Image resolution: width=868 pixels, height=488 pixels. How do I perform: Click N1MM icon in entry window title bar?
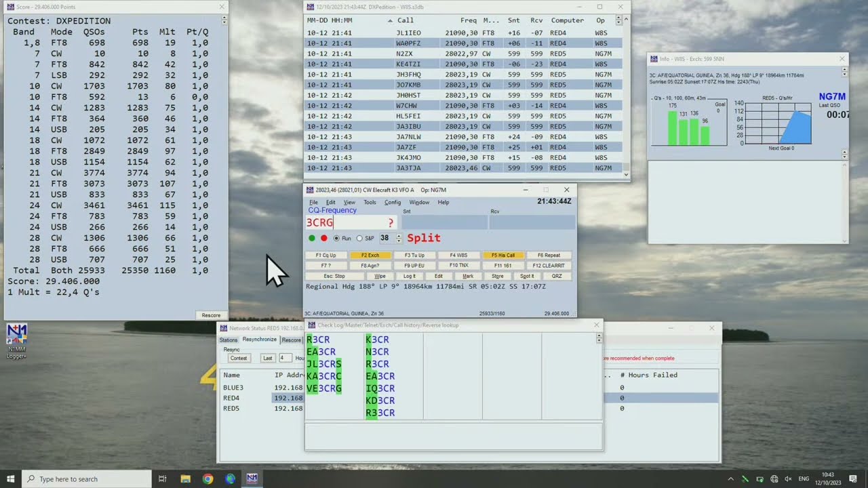(310, 190)
